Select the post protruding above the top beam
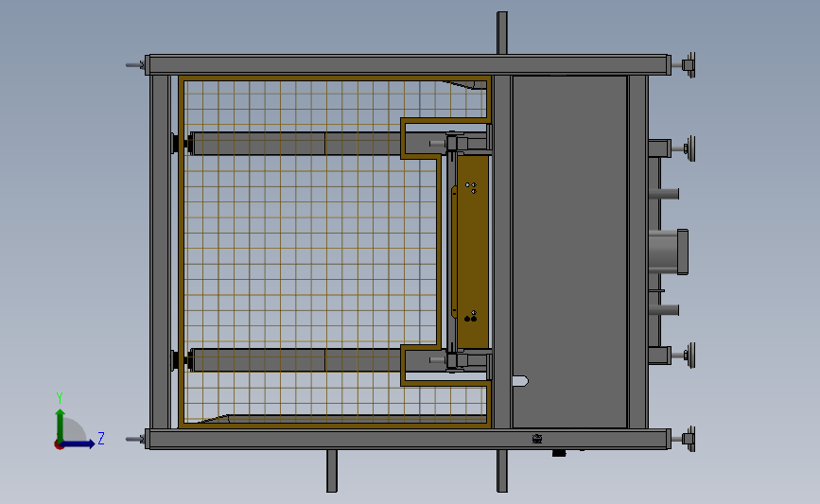The height and width of the screenshot is (504, 820). click(502, 33)
